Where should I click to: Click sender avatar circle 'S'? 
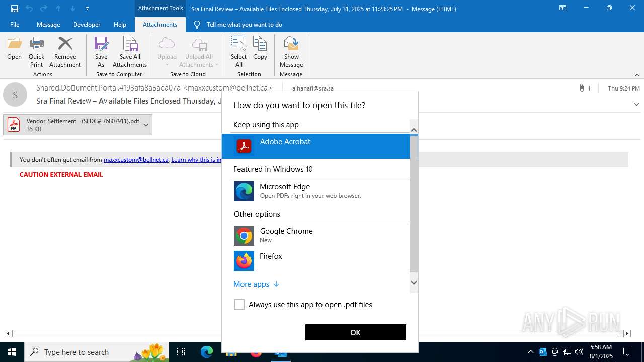point(15,95)
